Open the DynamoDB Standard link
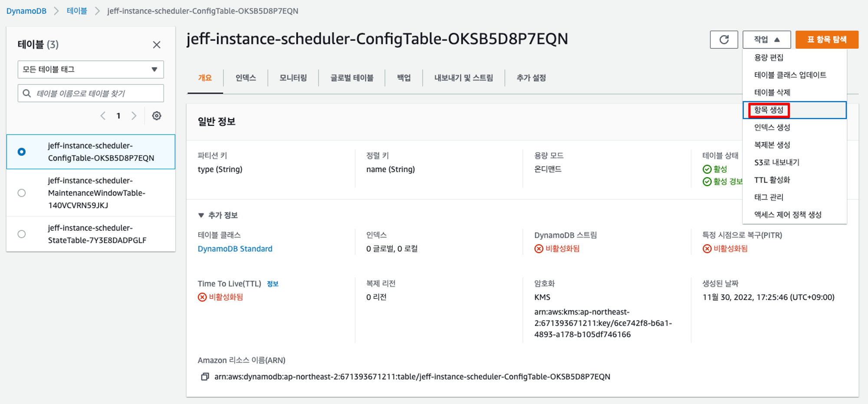 [235, 249]
